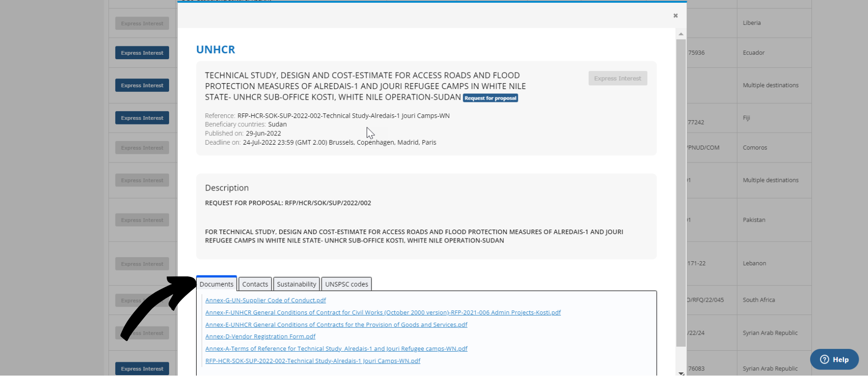Switch to the Contacts tab
868x382 pixels.
point(255,284)
